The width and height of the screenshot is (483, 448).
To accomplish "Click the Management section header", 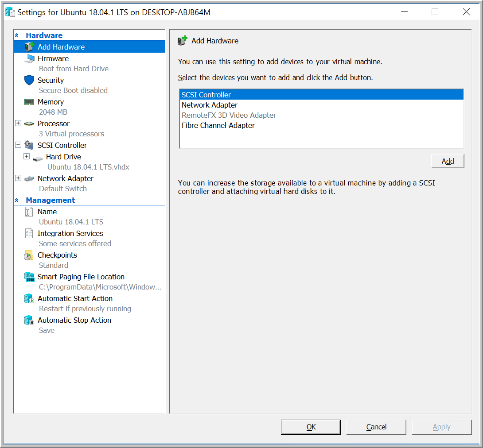I will click(x=50, y=200).
